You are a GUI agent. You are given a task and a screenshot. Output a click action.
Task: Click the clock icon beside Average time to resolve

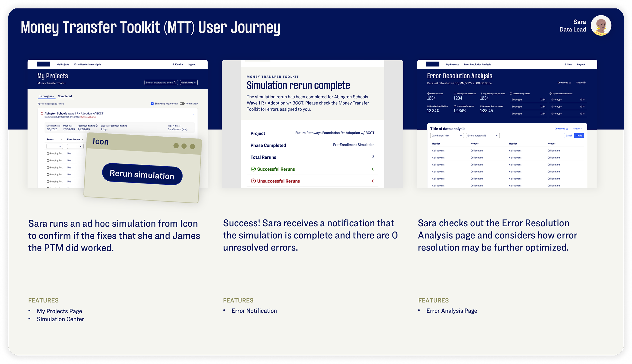(481, 106)
